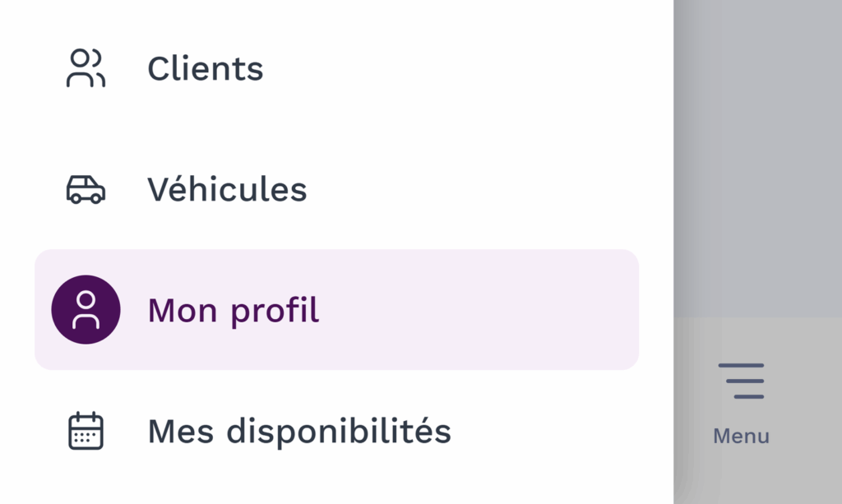Viewport: 842px width, 504px height.
Task: Click the car icon beside Véhicules
Action: tap(86, 189)
